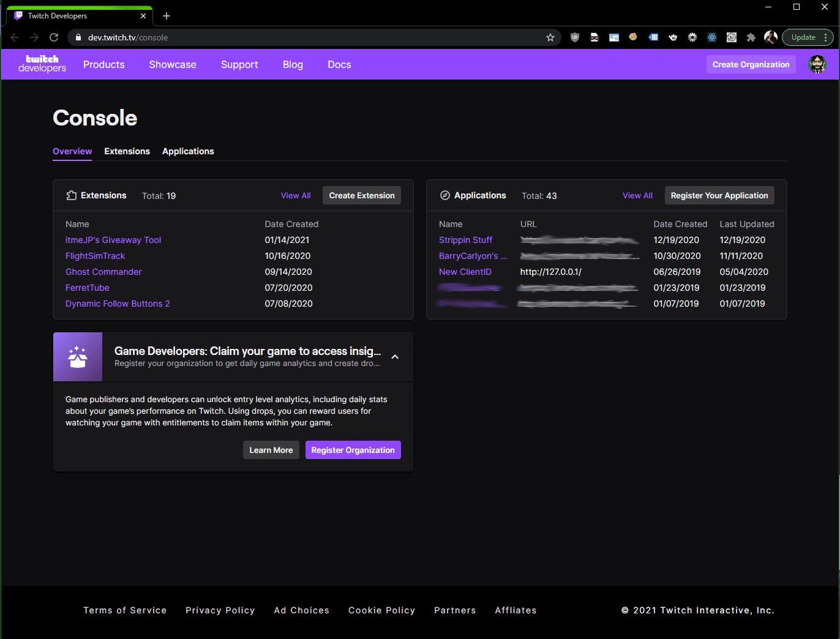Viewport: 840px width, 639px height.
Task: Open the New ClientID application
Action: (465, 272)
